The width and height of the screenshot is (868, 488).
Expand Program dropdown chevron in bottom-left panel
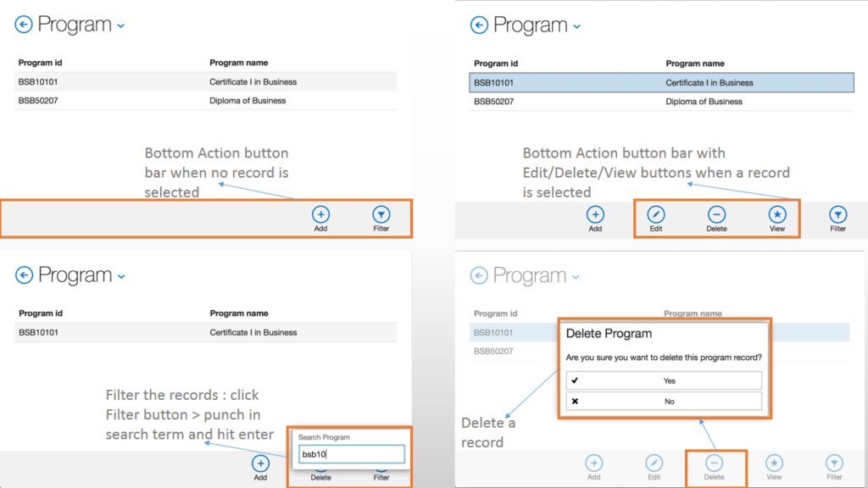coord(121,276)
